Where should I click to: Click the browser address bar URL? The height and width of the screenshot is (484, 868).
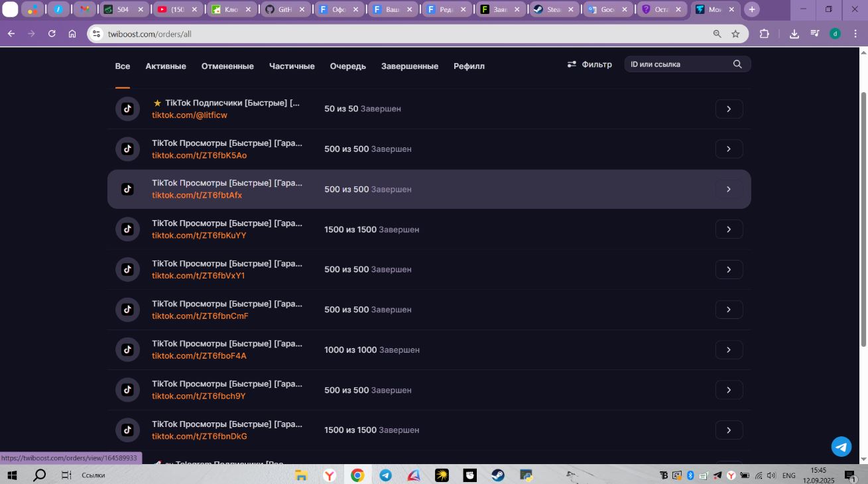(x=150, y=34)
